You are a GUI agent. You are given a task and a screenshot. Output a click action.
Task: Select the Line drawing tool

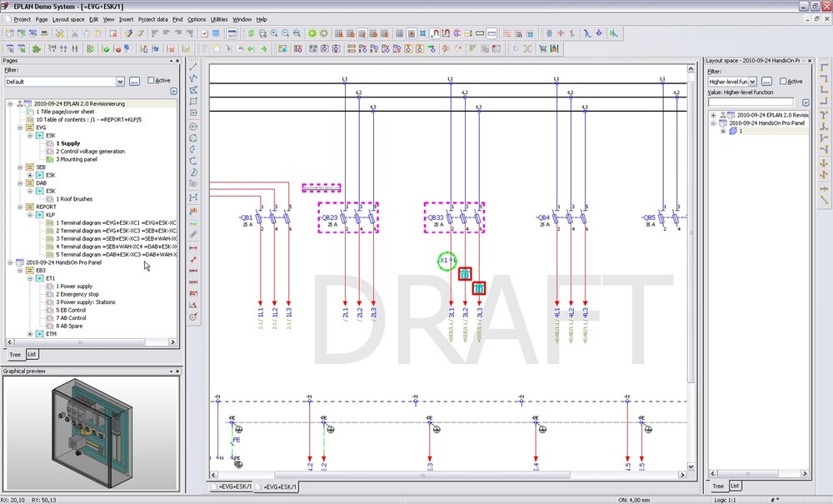click(x=194, y=68)
